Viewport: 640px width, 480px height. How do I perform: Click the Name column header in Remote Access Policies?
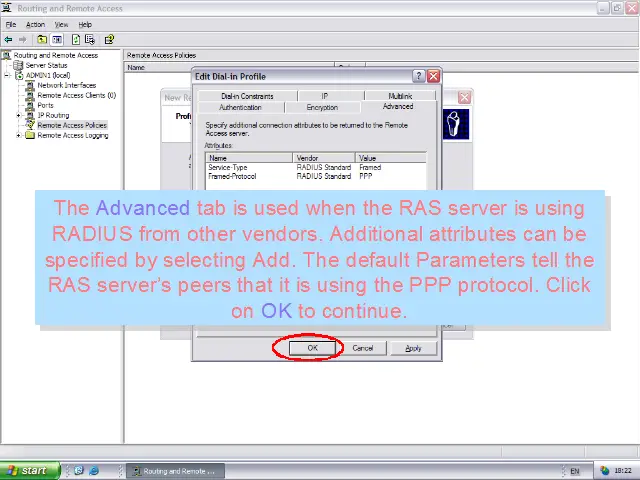[229, 67]
